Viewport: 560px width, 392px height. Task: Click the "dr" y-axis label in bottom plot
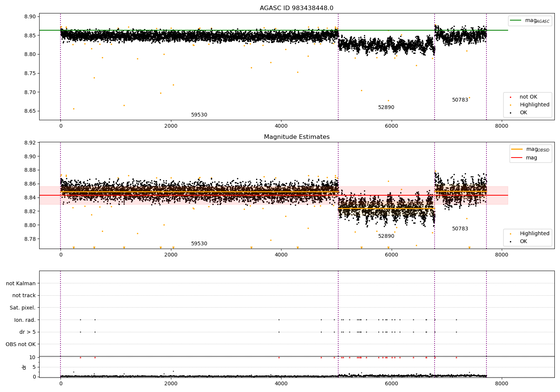pos(24,367)
